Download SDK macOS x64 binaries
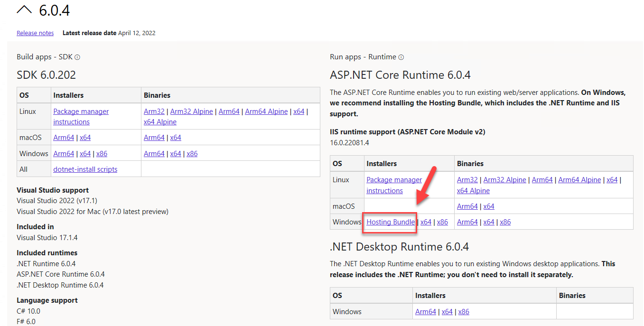The height and width of the screenshot is (326, 644). pos(176,138)
